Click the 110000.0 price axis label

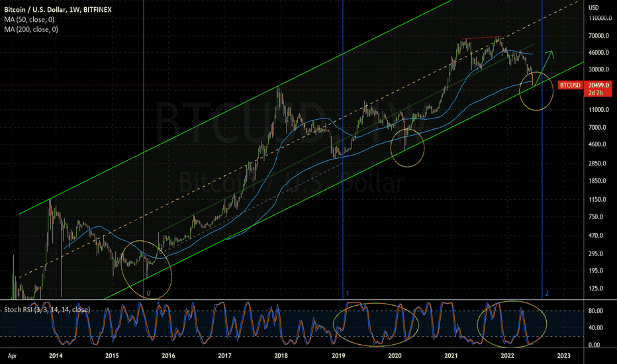(x=600, y=18)
